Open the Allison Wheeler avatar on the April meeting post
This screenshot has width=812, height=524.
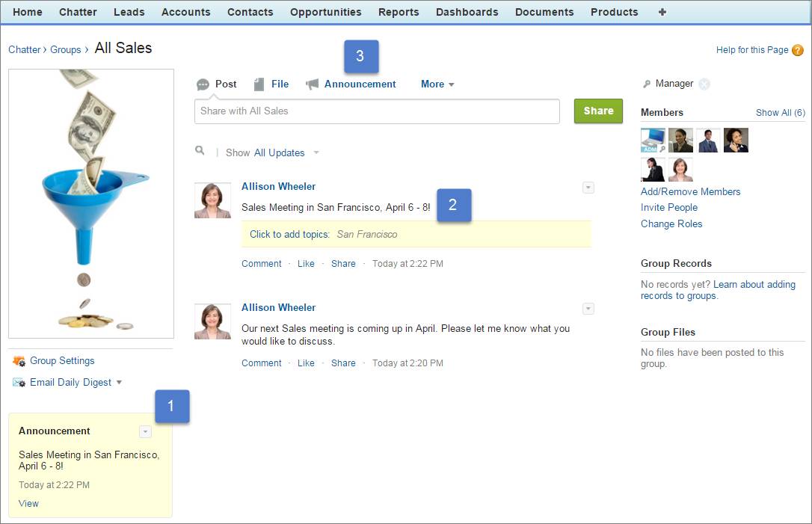(212, 321)
